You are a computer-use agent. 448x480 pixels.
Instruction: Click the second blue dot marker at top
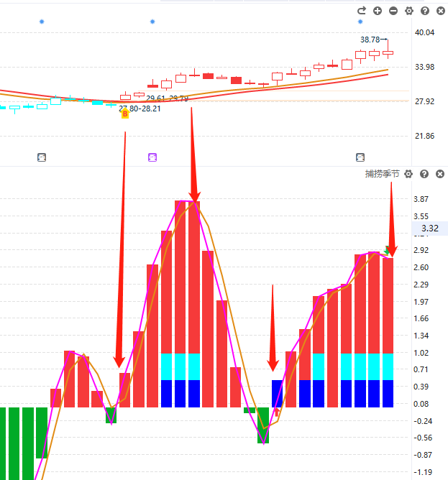click(151, 22)
